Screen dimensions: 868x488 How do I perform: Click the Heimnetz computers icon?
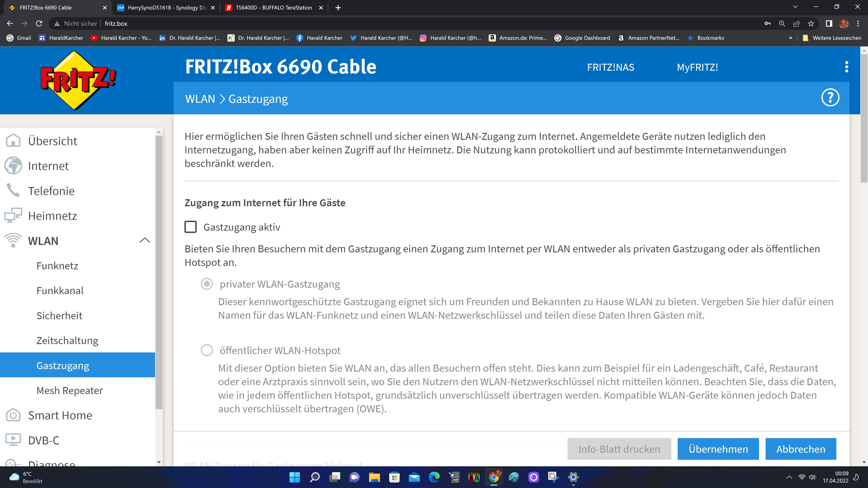click(13, 216)
